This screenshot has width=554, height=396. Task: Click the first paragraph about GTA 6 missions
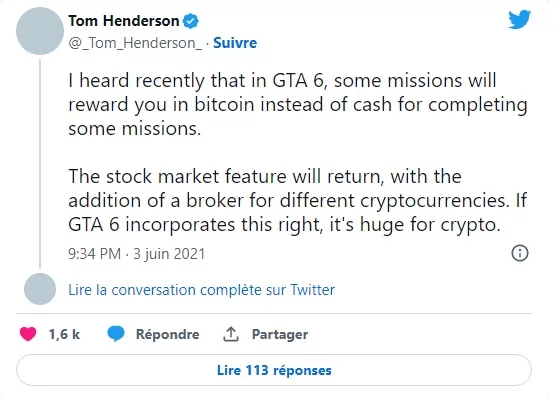pos(298,105)
